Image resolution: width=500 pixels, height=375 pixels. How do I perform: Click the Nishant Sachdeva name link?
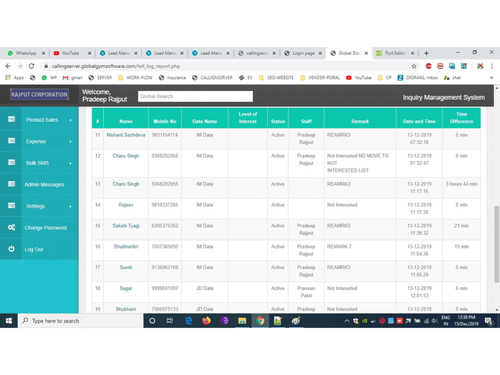(x=126, y=135)
